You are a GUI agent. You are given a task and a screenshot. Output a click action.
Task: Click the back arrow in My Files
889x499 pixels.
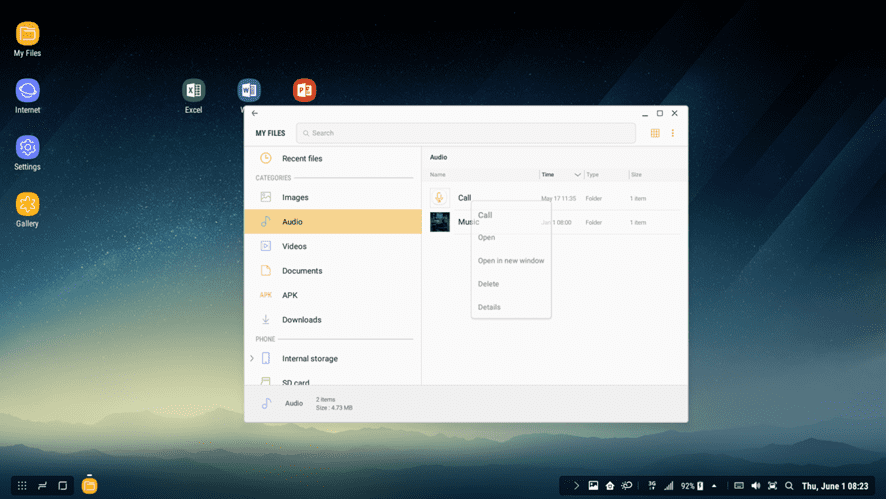[x=255, y=113]
